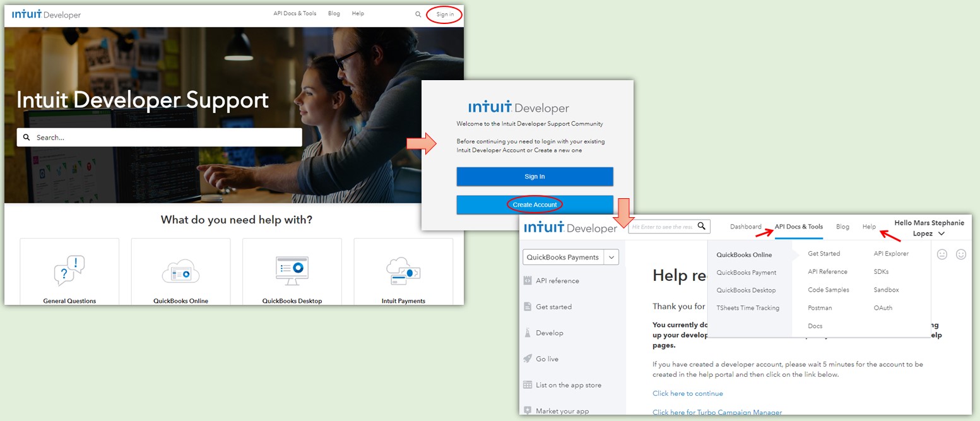Click the Create Account button
980x421 pixels.
pos(534,205)
